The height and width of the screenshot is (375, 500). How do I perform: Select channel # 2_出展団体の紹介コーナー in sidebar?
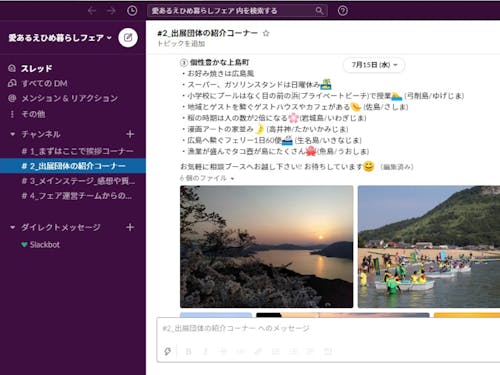click(73, 166)
